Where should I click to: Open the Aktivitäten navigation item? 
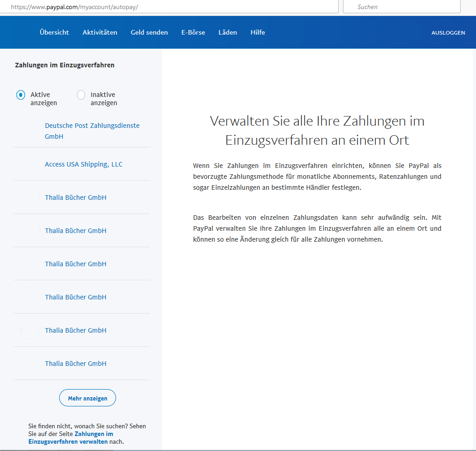pos(100,32)
